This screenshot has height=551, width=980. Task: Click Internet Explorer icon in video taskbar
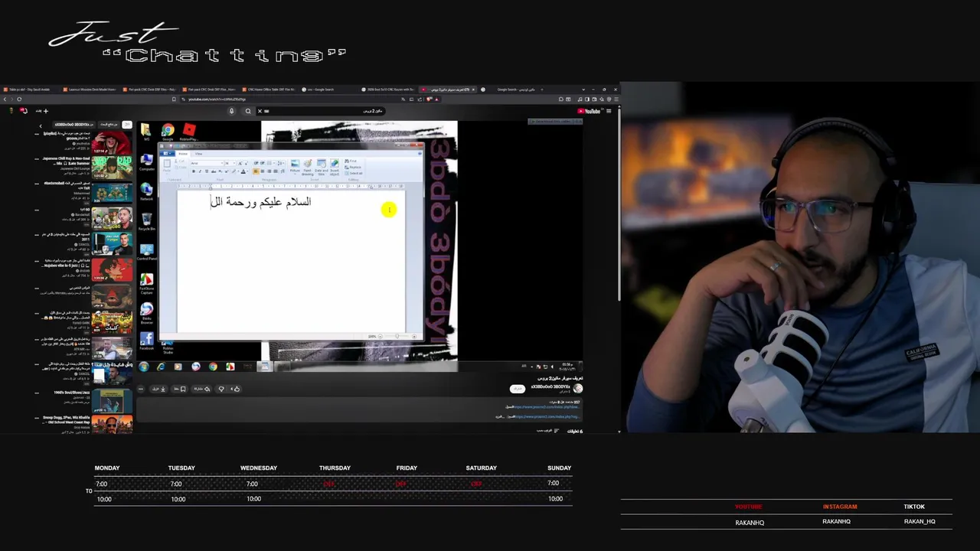161,367
